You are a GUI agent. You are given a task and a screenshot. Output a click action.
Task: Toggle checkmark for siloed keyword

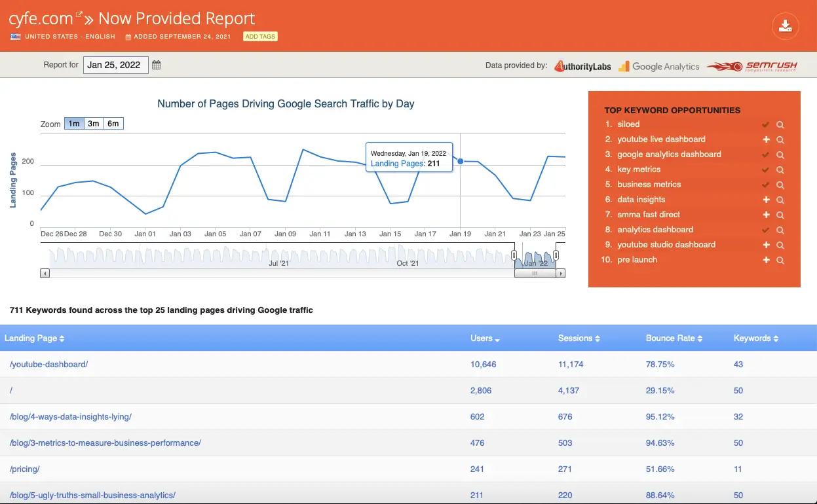(765, 124)
